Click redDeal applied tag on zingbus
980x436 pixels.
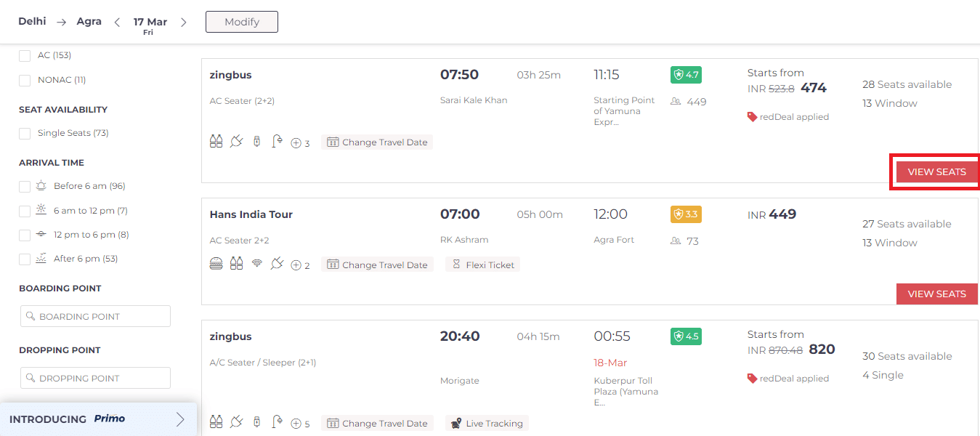pos(787,116)
